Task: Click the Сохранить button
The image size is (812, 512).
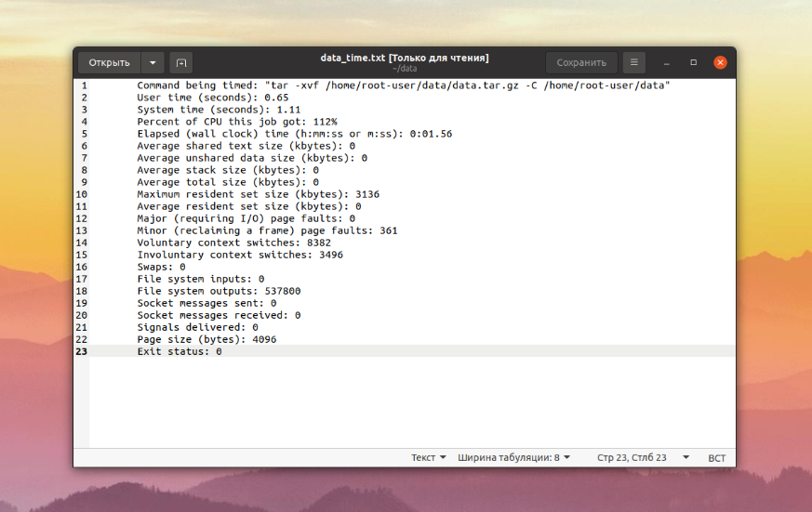Action: (x=581, y=62)
